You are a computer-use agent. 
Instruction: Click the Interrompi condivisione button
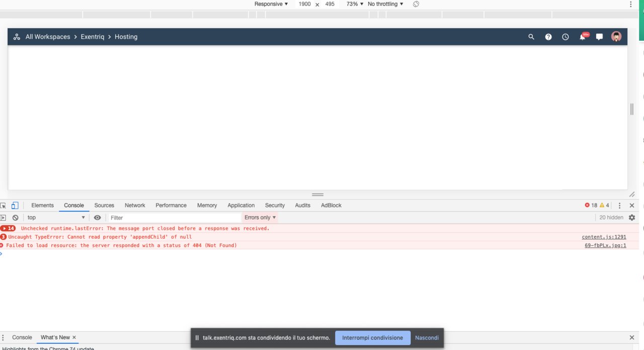click(x=372, y=338)
